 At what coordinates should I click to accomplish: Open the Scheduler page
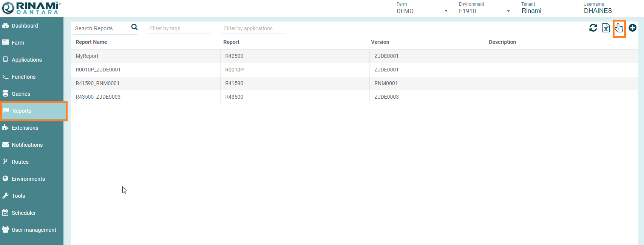pyautogui.click(x=23, y=213)
